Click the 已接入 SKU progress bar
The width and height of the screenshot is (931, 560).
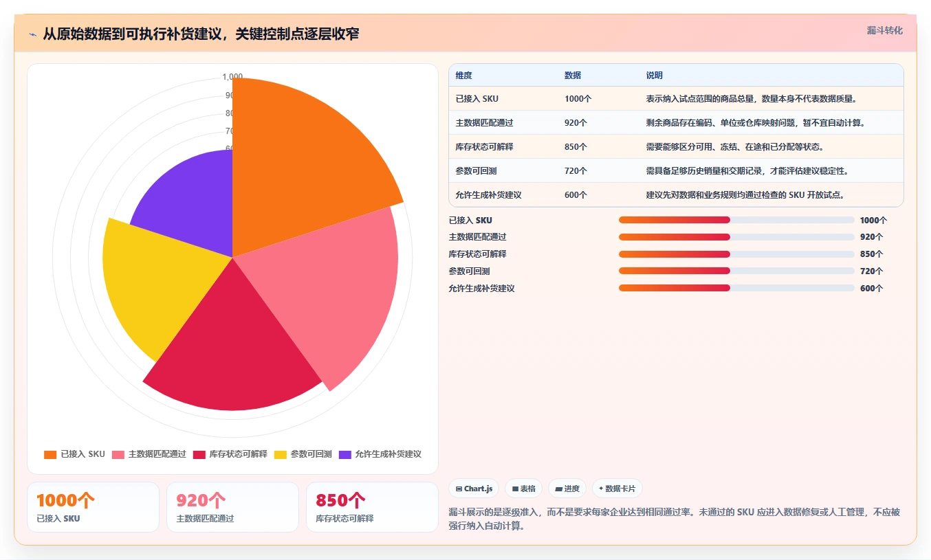tap(736, 220)
